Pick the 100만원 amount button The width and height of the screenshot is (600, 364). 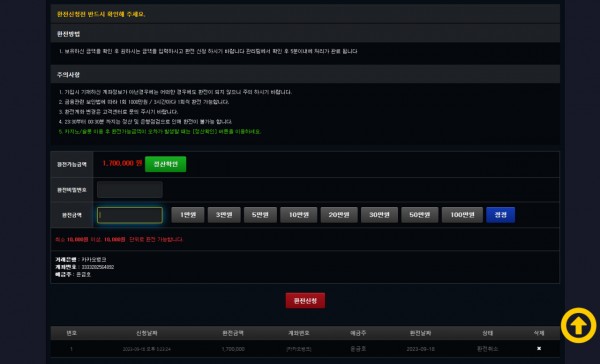(x=462, y=215)
